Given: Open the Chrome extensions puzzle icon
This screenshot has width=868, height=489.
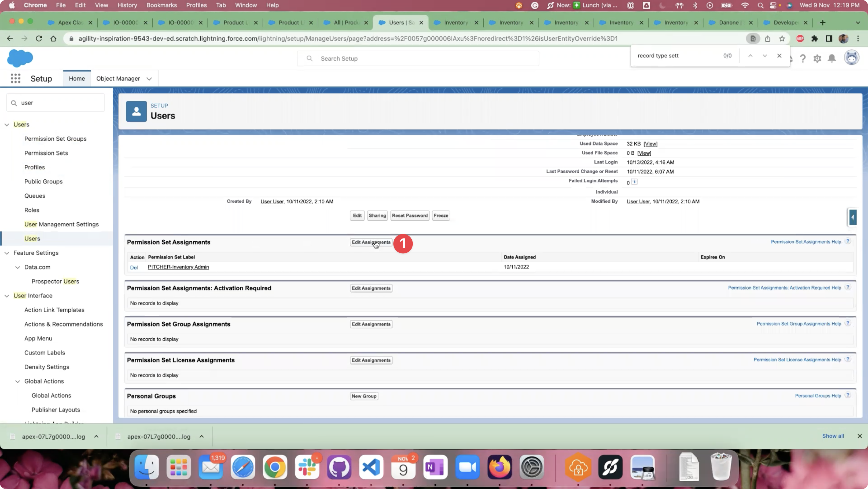Looking at the screenshot, I should click(814, 38).
